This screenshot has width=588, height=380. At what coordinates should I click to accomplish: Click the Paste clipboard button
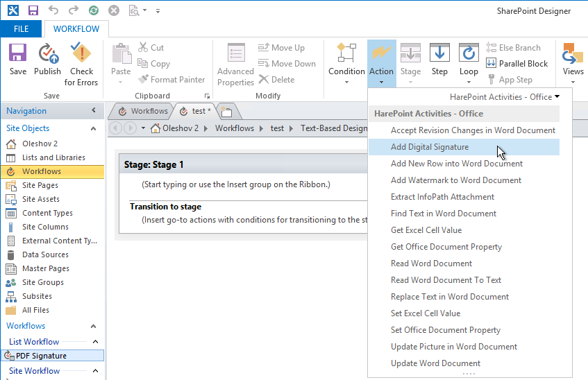121,64
